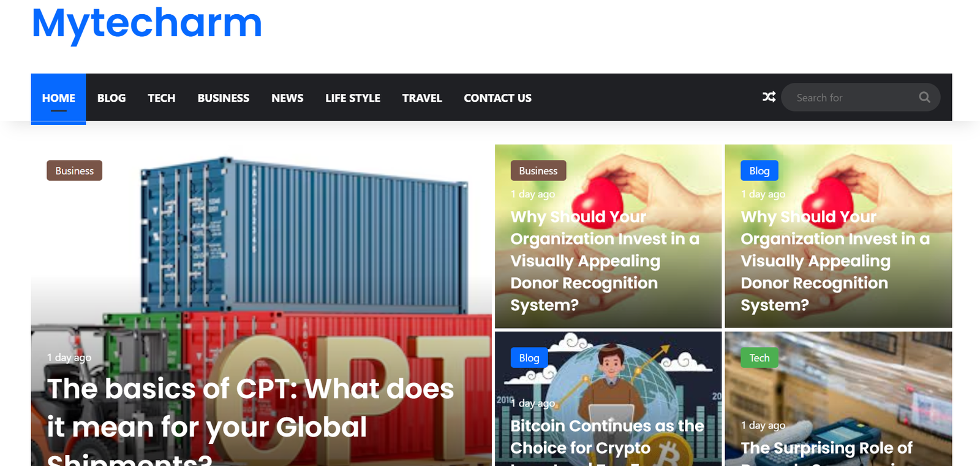This screenshot has height=466, width=980.
Task: Click the search magnifier icon
Action: (x=924, y=97)
